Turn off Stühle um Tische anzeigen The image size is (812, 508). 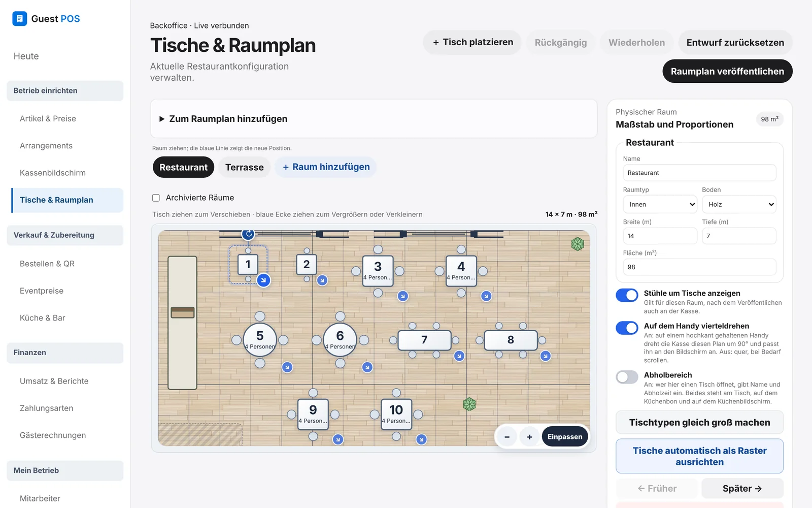point(627,295)
